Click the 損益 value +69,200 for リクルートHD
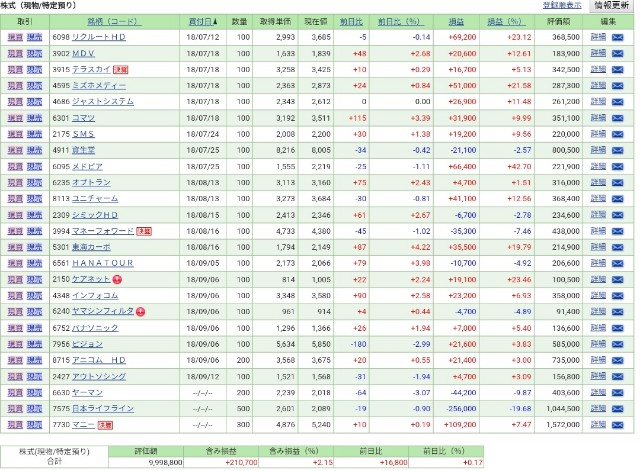Screen dimensions: 640x471 pos(462,37)
